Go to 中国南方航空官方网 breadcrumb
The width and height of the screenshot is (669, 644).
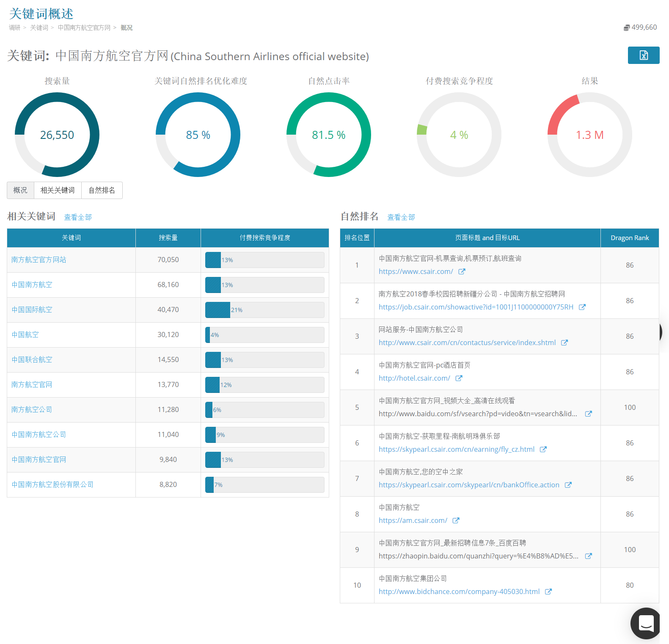pos(84,28)
